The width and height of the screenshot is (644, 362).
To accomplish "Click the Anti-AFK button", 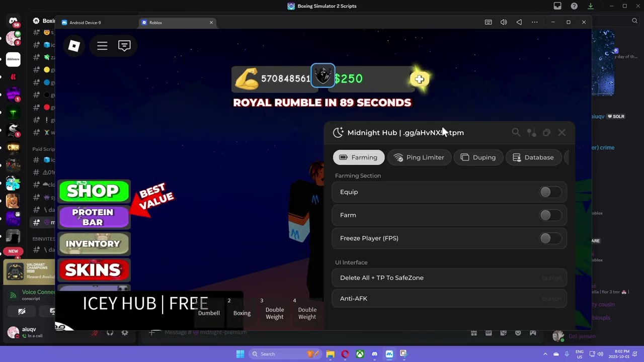I will pos(449,299).
